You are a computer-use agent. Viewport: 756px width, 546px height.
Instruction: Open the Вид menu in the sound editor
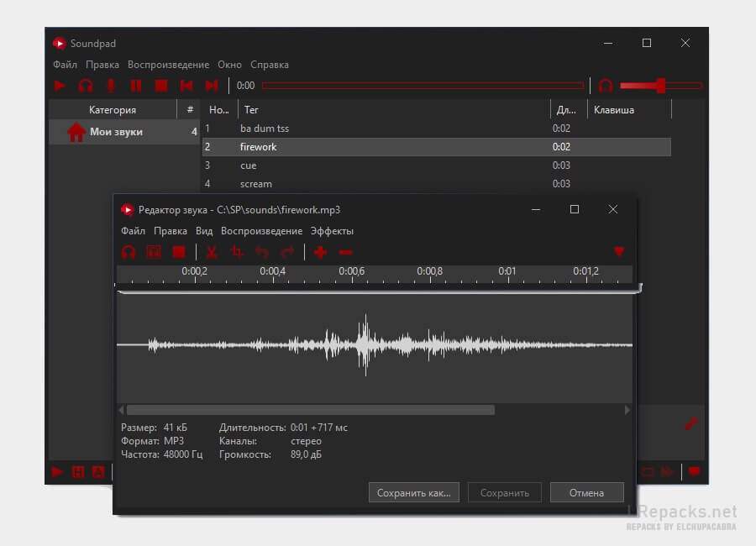204,231
